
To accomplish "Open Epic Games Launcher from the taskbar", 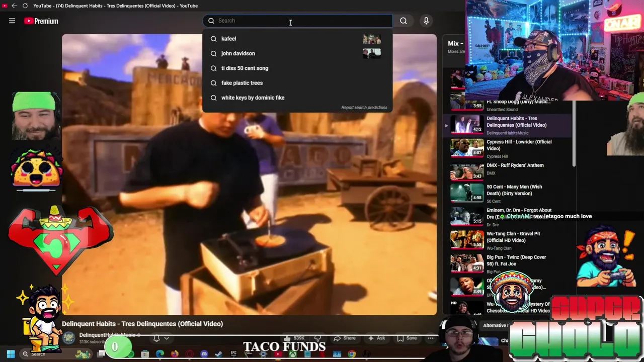I will tap(233, 354).
